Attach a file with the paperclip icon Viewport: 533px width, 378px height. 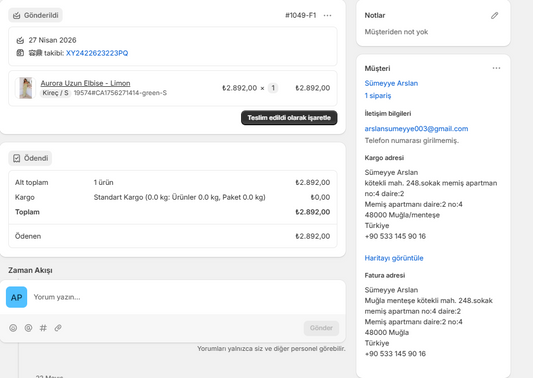click(58, 328)
